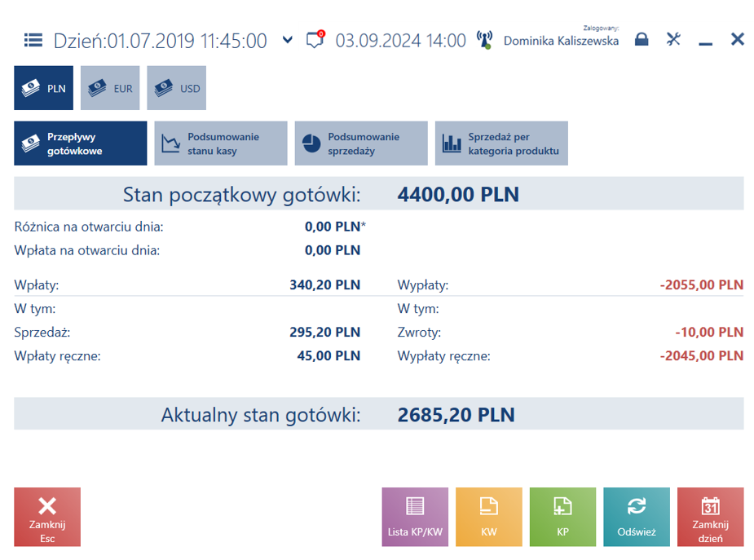Screen dimensions: 754x560
Task: Click the Zamknij Esc button
Action: 47,517
